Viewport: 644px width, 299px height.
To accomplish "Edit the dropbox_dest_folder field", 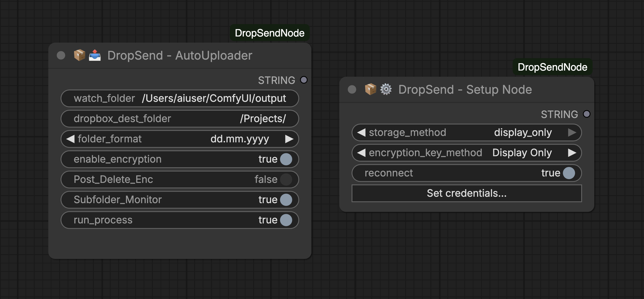I will (x=180, y=119).
